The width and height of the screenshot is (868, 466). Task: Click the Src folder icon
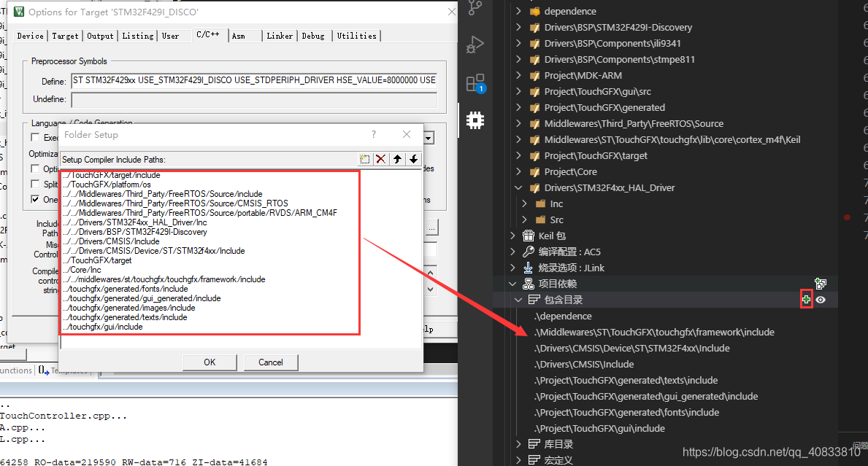pos(541,220)
